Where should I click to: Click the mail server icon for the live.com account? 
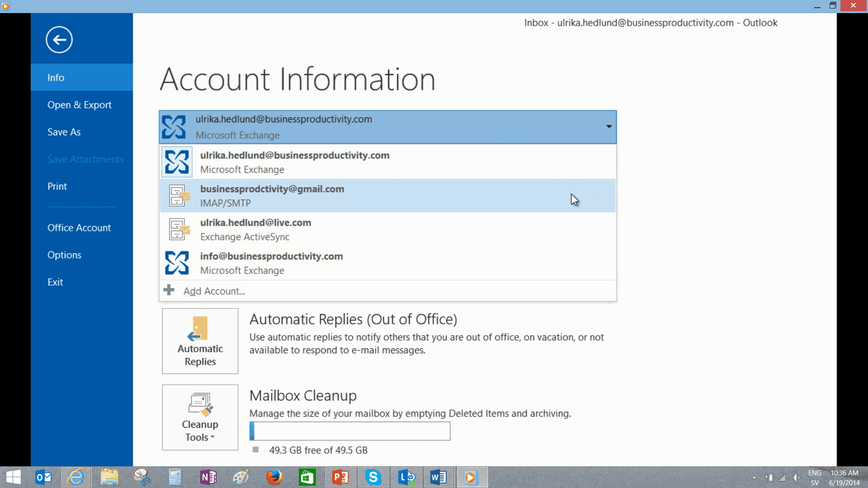pyautogui.click(x=179, y=229)
